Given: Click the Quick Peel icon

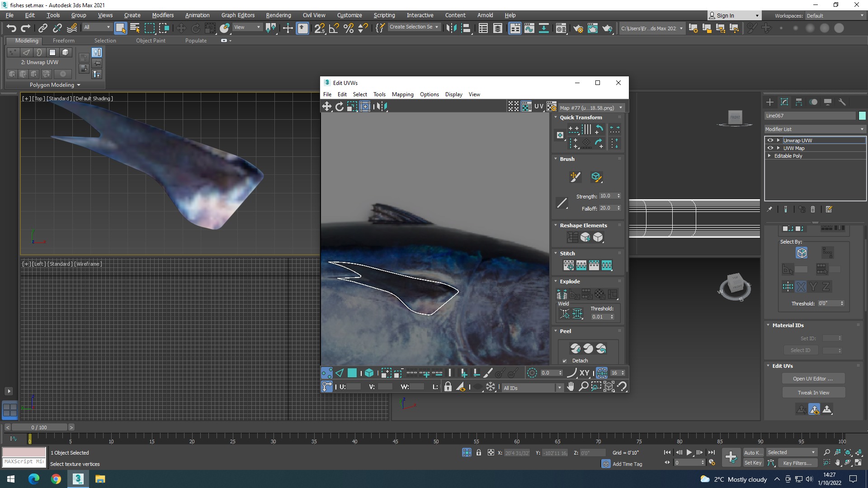Looking at the screenshot, I should click(576, 348).
